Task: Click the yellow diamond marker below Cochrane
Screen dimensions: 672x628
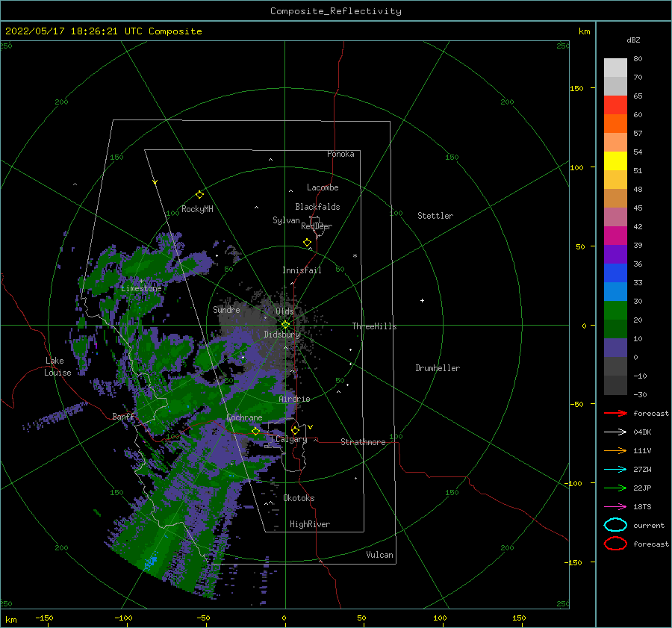Action: [x=255, y=431]
